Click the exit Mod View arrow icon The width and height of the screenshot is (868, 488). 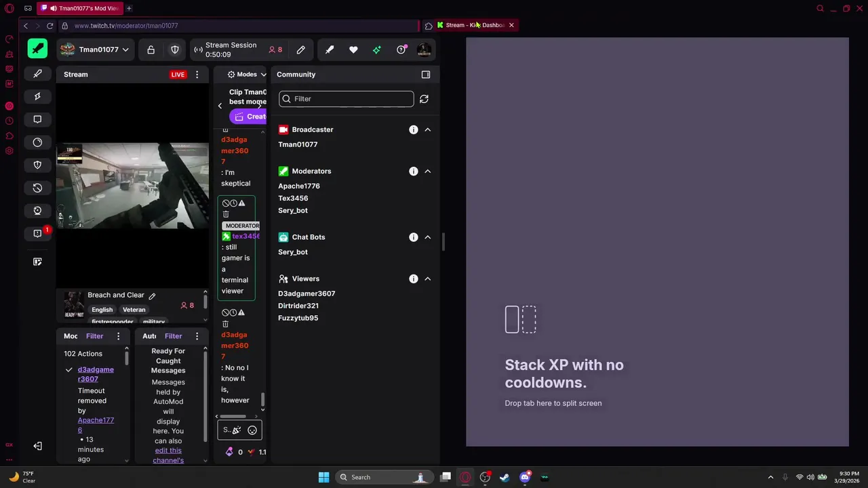point(37,446)
